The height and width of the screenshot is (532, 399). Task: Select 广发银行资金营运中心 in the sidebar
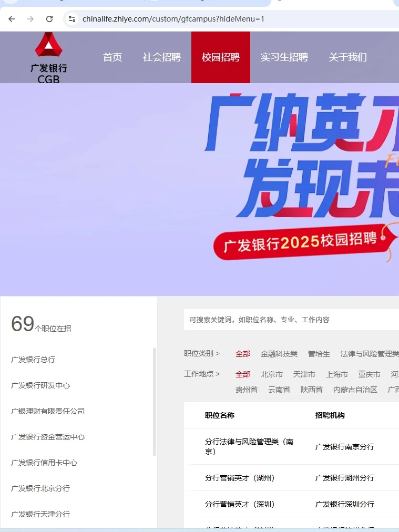(48, 437)
